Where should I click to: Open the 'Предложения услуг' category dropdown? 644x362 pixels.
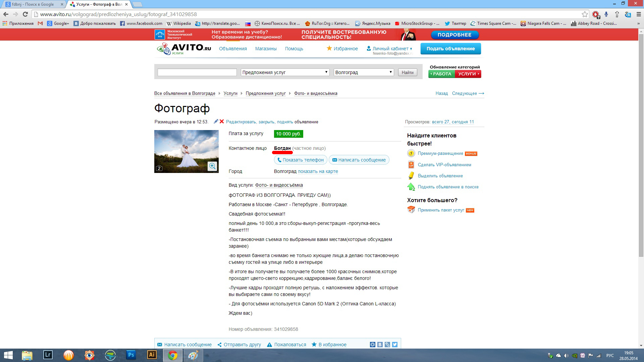(x=285, y=72)
